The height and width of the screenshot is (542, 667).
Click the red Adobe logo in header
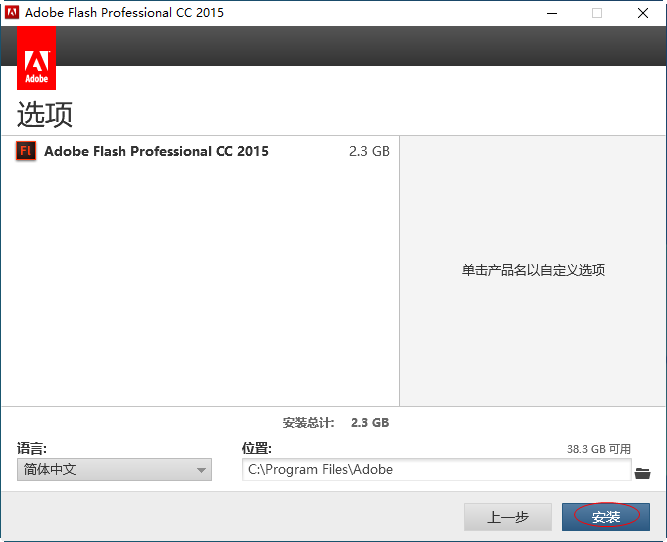pos(36,60)
